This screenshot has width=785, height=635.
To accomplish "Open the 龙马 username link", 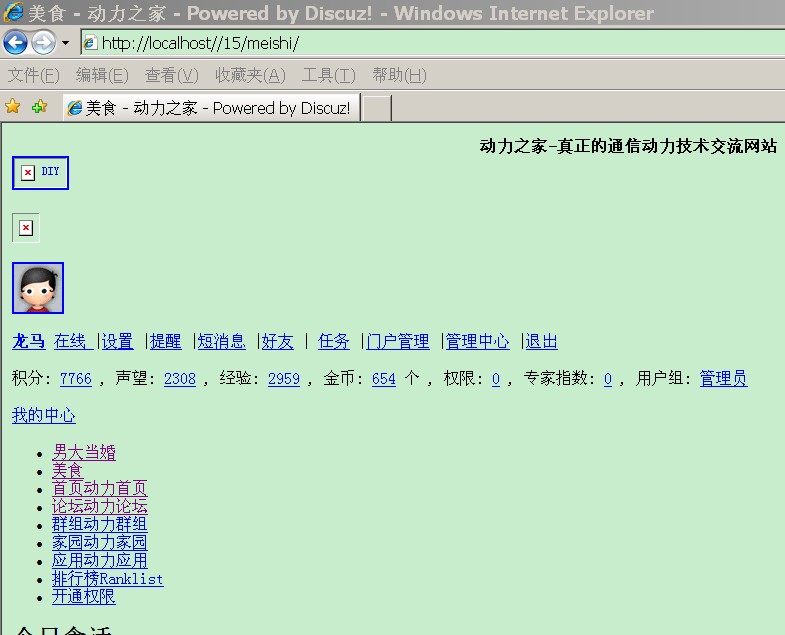I will tap(29, 342).
